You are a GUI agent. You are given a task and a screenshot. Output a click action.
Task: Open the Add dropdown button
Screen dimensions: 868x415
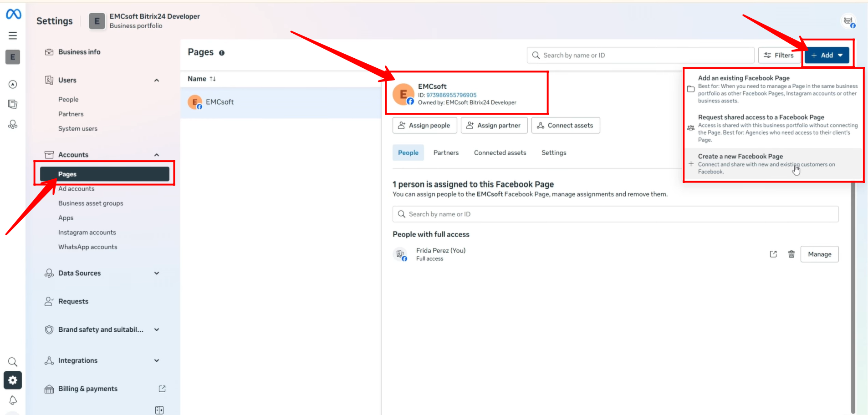[x=827, y=56]
